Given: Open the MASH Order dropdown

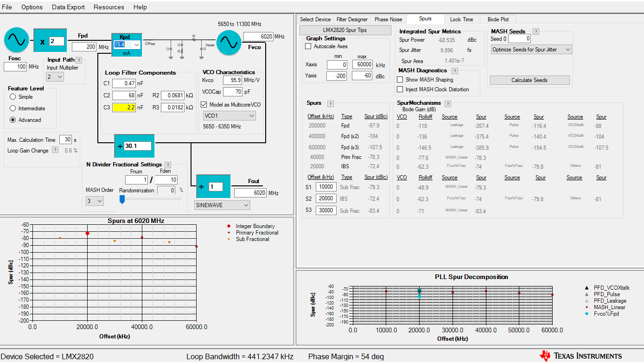Looking at the screenshot, I should pyautogui.click(x=95, y=201).
